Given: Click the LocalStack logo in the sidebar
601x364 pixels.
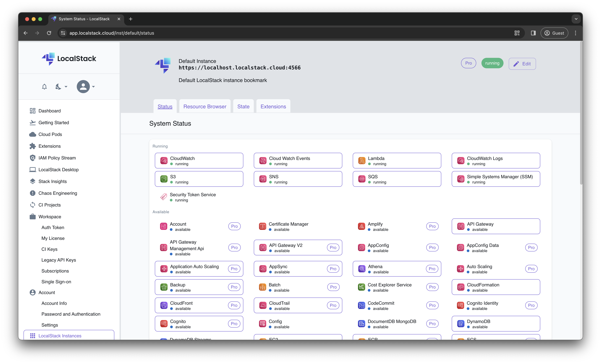Looking at the screenshot, I should tap(69, 59).
